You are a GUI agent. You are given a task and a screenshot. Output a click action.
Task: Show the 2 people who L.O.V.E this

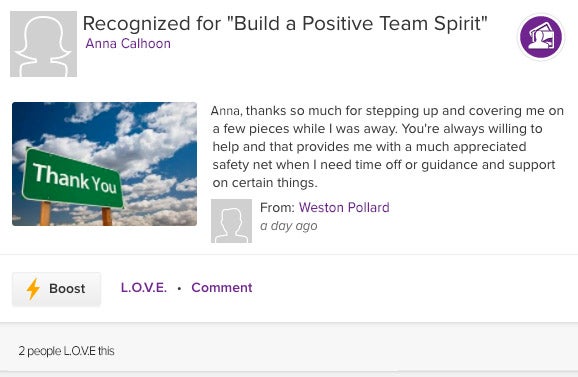66,351
